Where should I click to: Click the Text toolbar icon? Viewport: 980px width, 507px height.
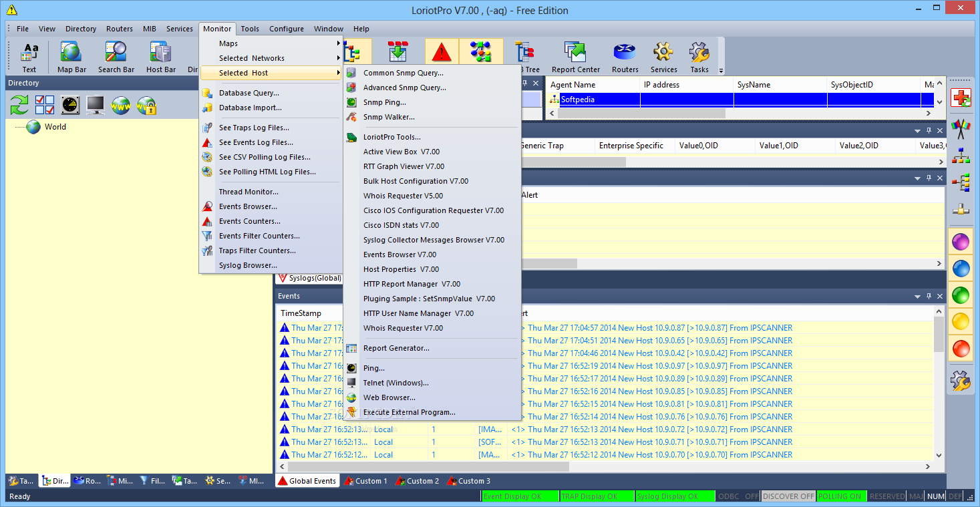coord(29,57)
